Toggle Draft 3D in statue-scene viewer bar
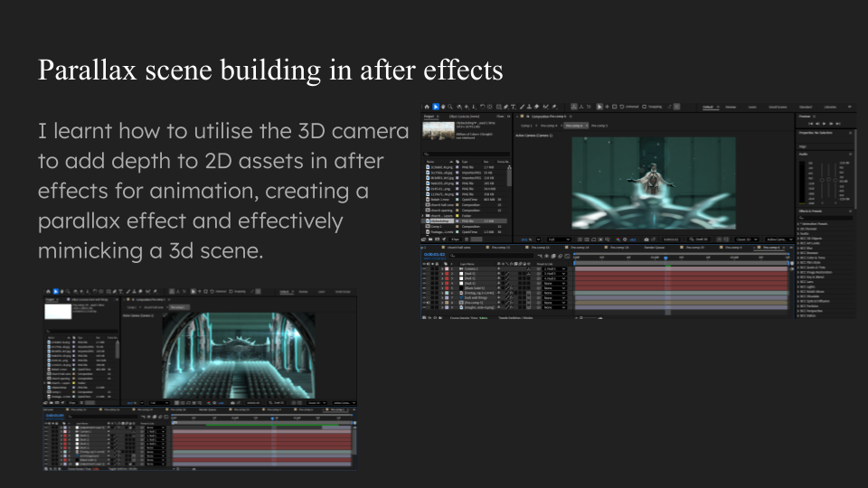 699,239
